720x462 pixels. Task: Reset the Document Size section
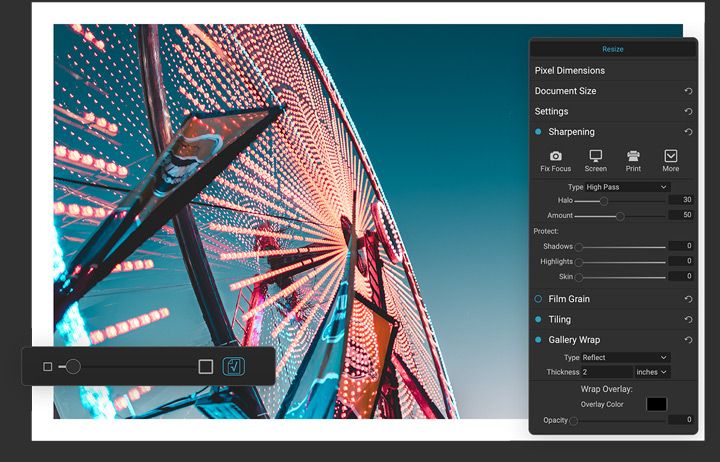click(x=688, y=91)
